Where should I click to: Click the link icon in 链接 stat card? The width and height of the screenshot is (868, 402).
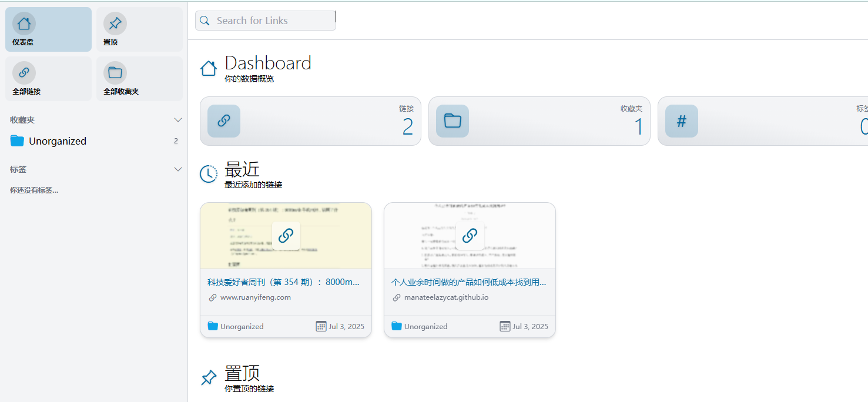224,121
